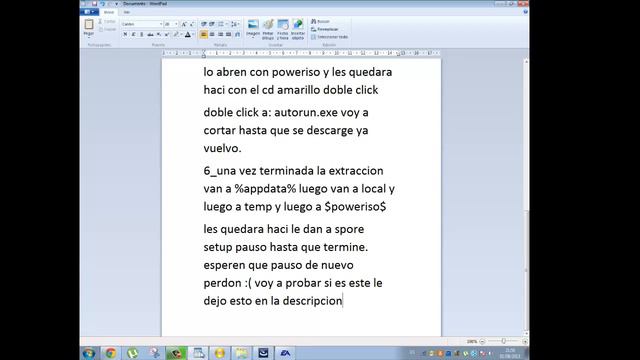Click Copiar in the clipboard group
The image size is (640, 360).
click(x=107, y=29)
